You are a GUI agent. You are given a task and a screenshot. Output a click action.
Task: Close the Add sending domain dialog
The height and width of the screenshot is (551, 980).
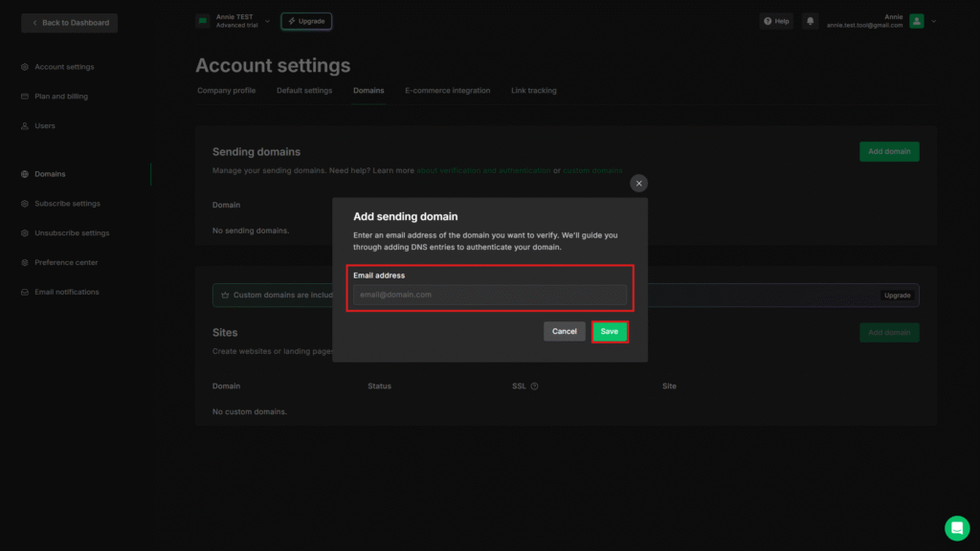coord(639,184)
